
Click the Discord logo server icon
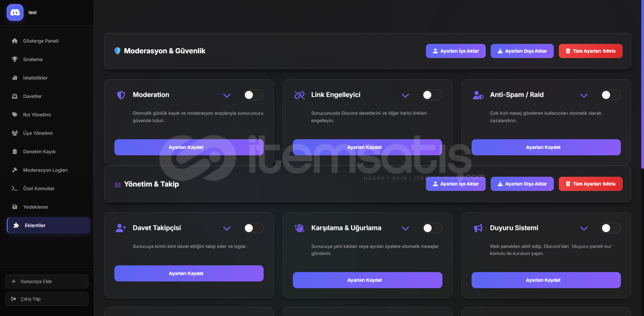15,13
